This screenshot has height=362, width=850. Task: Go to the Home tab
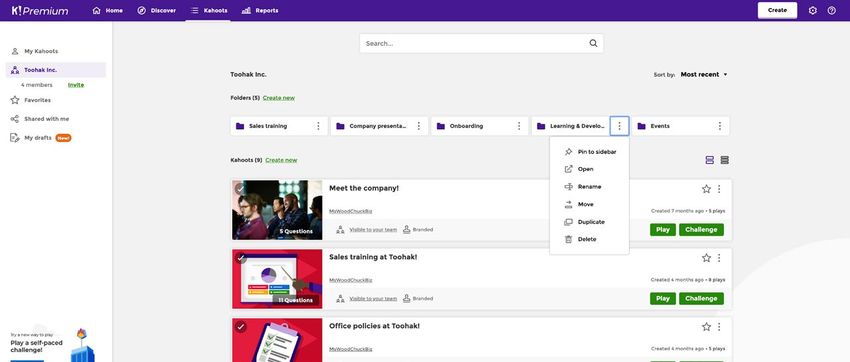[x=107, y=10]
